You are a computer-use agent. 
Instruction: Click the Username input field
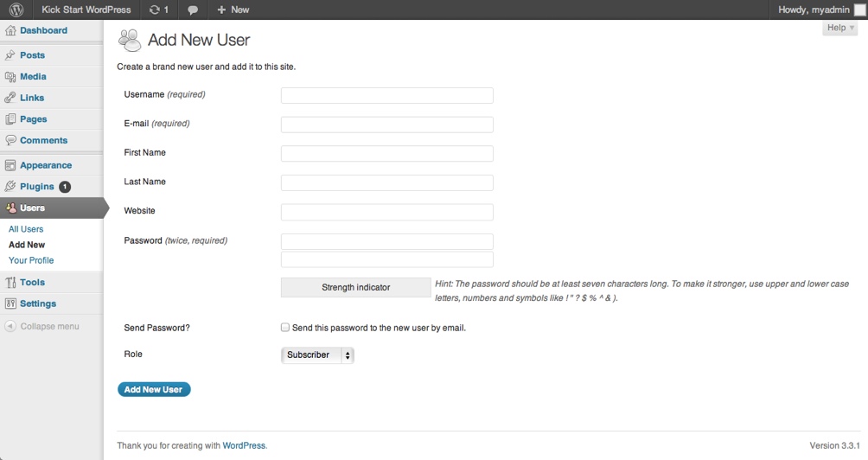(x=386, y=95)
